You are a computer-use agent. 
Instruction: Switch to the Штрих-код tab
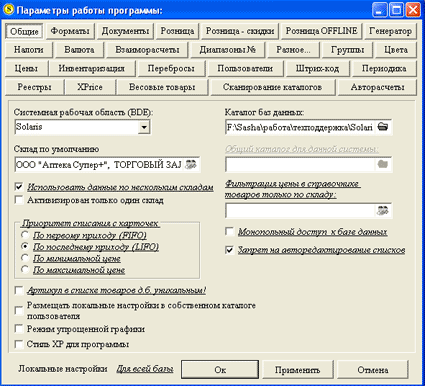click(x=317, y=68)
